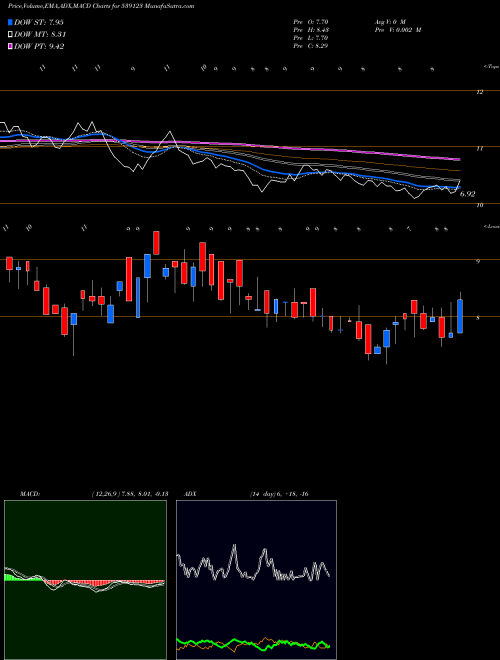Image resolution: width=500 pixels, height=660 pixels.
Task: Click the 12 axis label of upper chart
Action: tap(479, 92)
